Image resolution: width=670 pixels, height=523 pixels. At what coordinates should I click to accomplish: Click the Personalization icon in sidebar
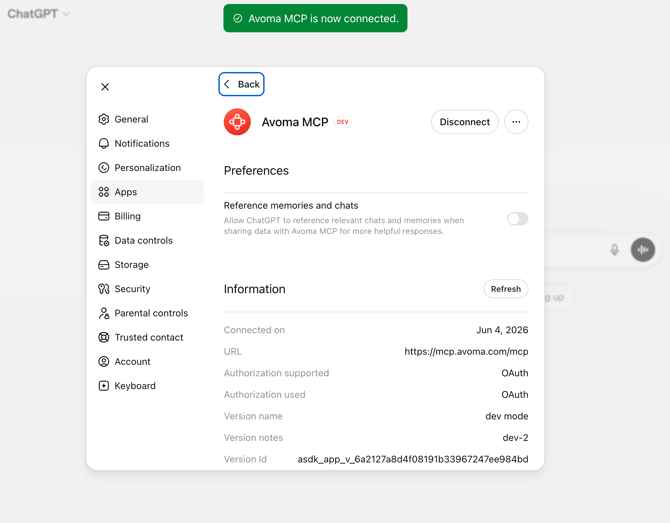pyautogui.click(x=103, y=167)
